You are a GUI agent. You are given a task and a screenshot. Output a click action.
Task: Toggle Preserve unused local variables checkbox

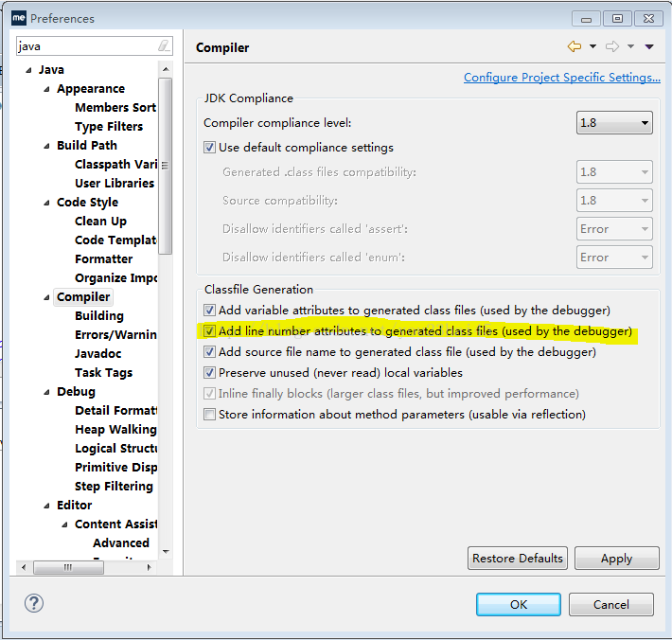[x=209, y=372]
